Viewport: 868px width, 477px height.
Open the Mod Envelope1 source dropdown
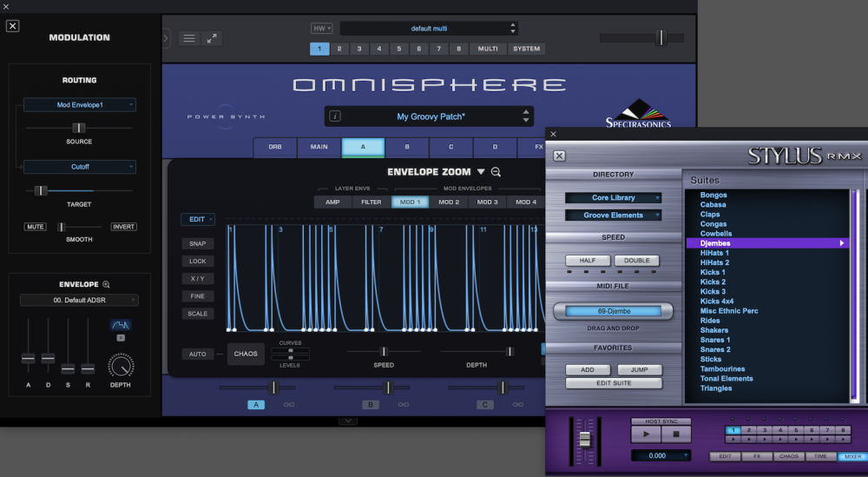[80, 105]
